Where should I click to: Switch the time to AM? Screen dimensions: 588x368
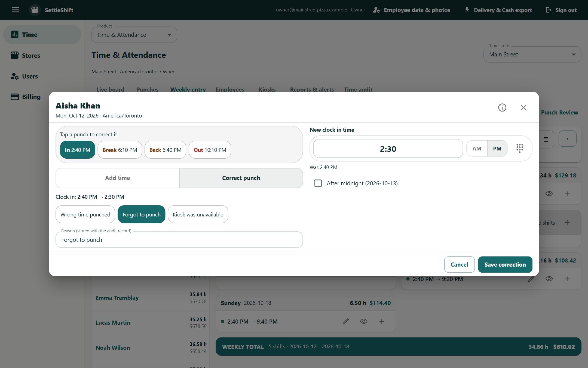[x=477, y=149]
